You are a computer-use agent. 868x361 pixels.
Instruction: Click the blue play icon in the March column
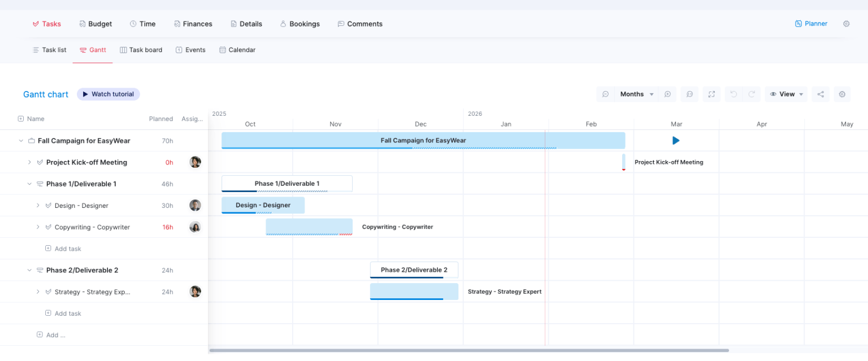coord(676,140)
